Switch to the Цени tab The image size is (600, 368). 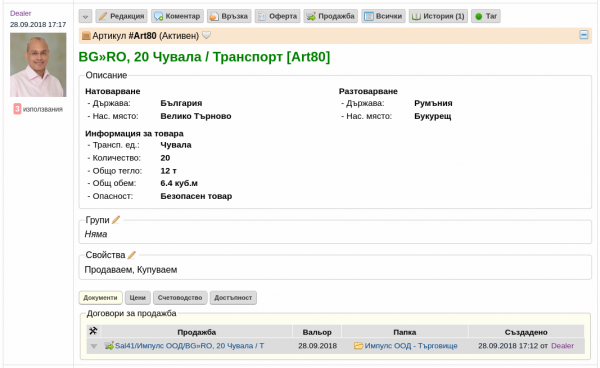point(137,298)
